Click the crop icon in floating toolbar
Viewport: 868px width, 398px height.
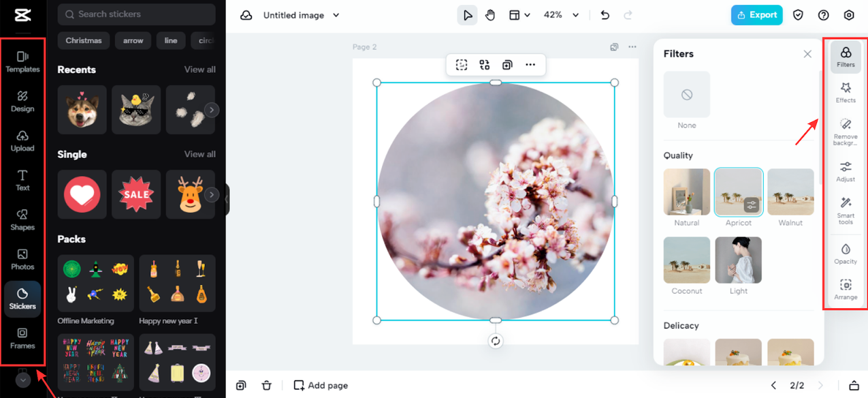click(x=462, y=65)
